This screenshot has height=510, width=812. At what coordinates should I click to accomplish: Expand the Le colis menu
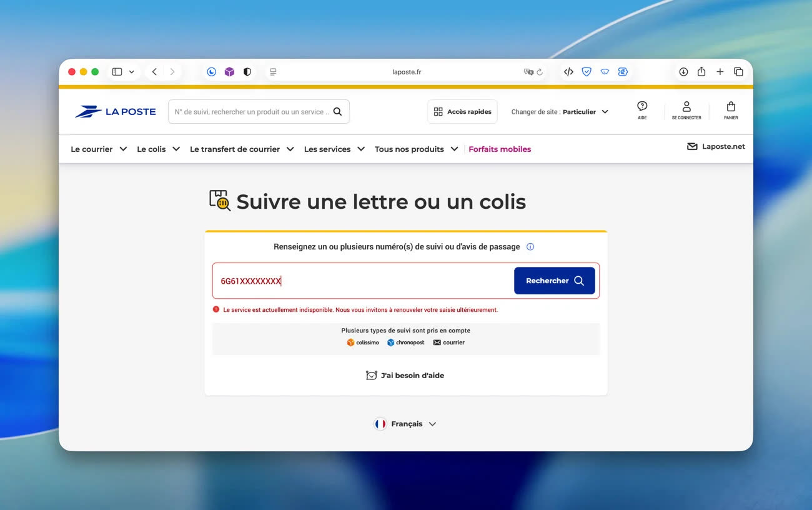pos(158,149)
